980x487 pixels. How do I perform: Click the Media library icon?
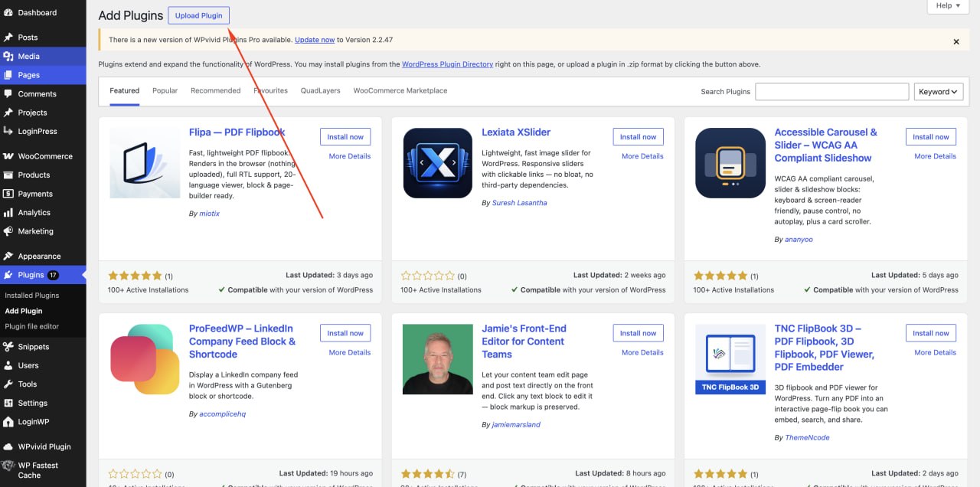8,57
